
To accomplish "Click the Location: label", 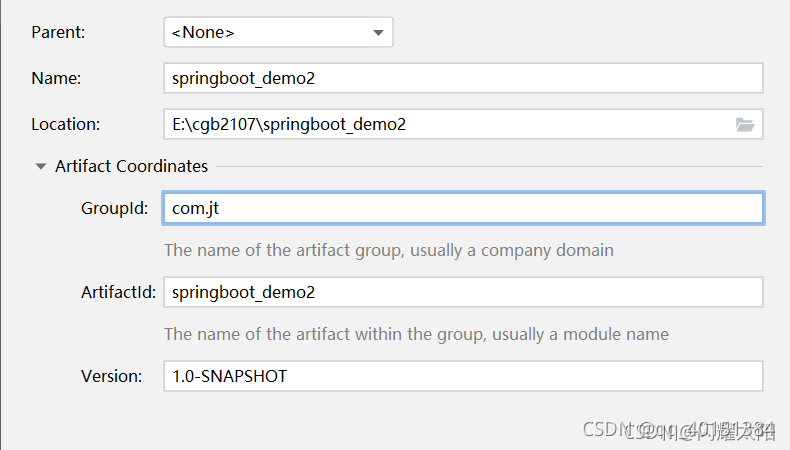I will point(65,124).
